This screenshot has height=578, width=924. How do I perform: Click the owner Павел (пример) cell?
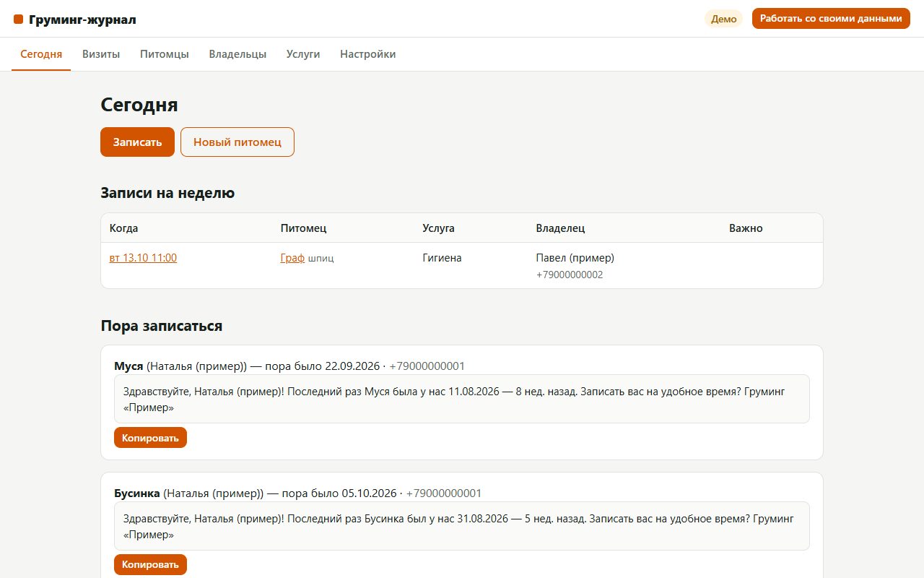[575, 258]
